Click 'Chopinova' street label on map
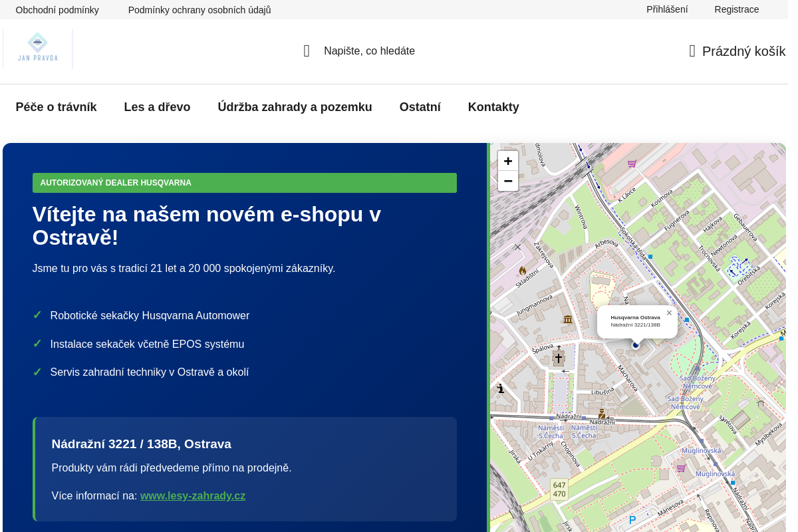The width and height of the screenshot is (798, 532). pos(571,455)
